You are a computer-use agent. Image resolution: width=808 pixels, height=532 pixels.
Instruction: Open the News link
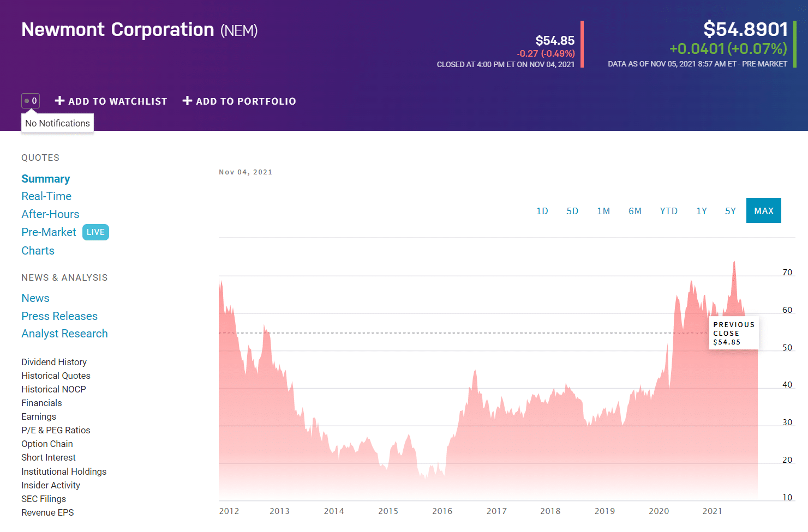coord(35,298)
